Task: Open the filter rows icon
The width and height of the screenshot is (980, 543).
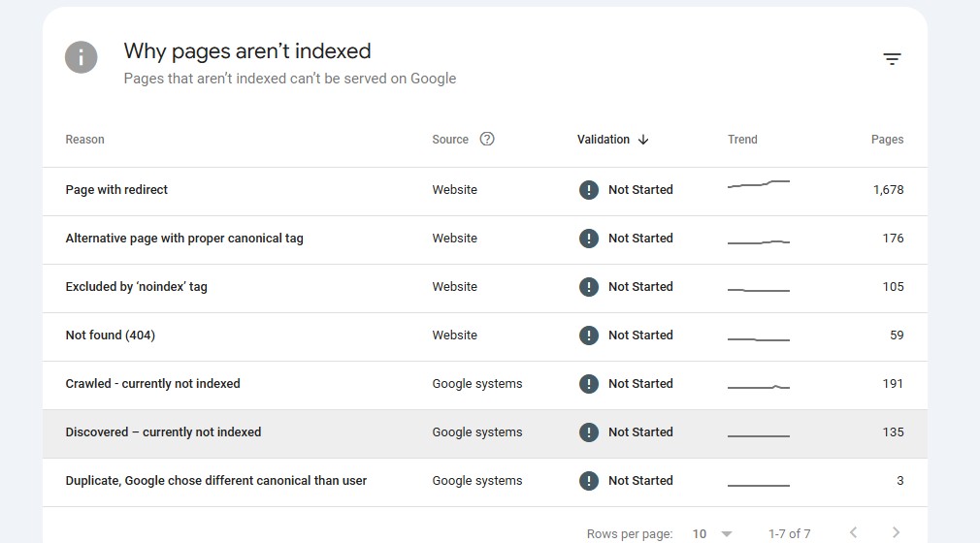Action: point(892,59)
